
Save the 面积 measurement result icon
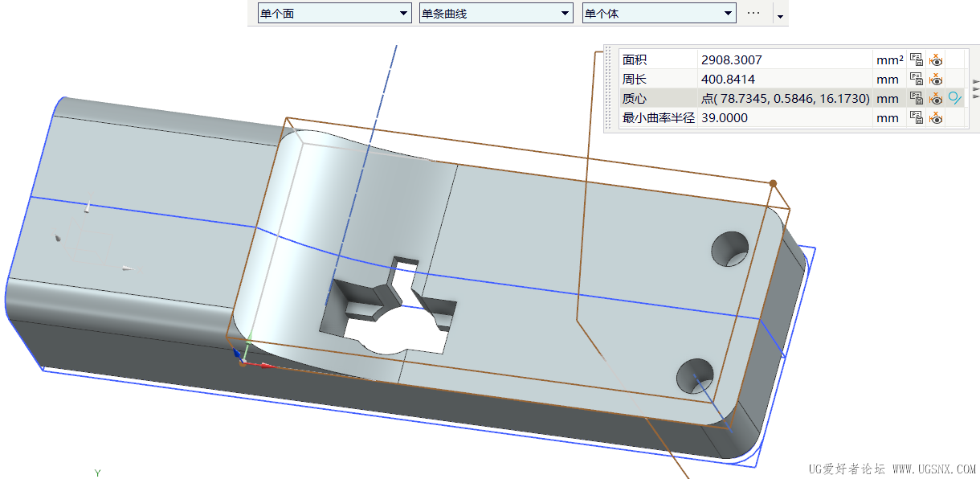916,59
